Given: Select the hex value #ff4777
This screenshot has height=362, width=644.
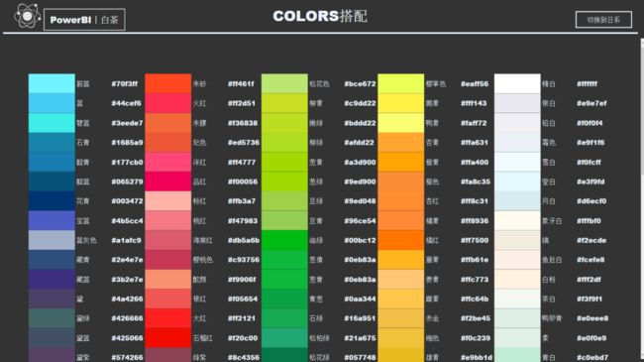Looking at the screenshot, I should pyautogui.click(x=242, y=162).
